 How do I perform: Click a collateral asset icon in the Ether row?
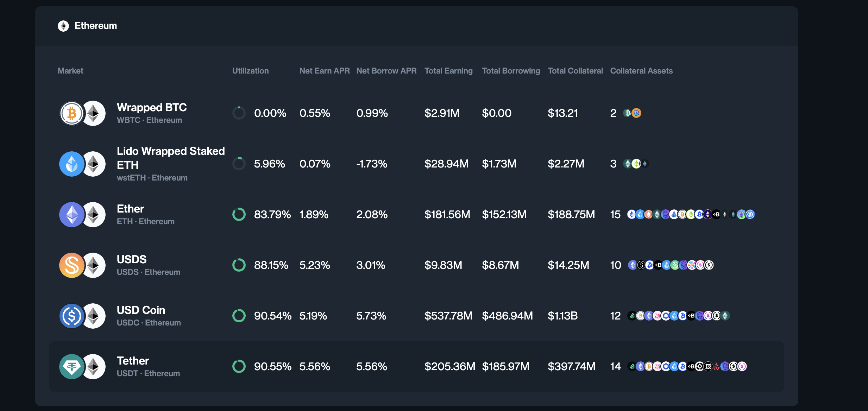[632, 214]
